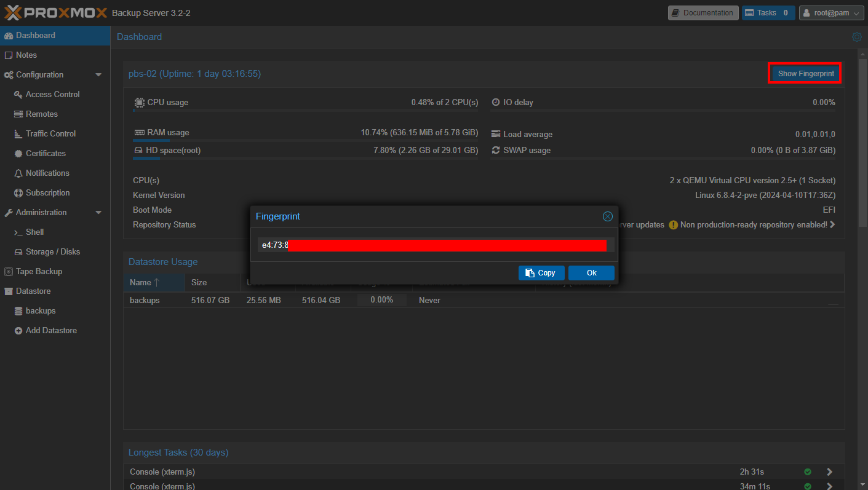
Task: Launch the Shell console
Action: [55, 232]
